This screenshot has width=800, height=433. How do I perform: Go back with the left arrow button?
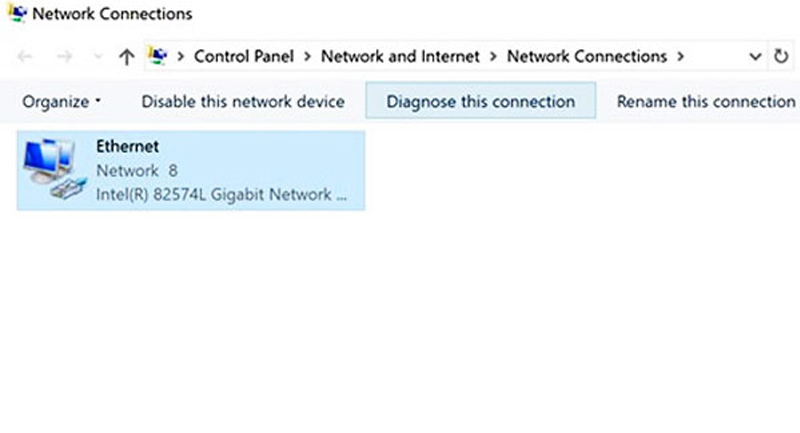click(x=25, y=56)
